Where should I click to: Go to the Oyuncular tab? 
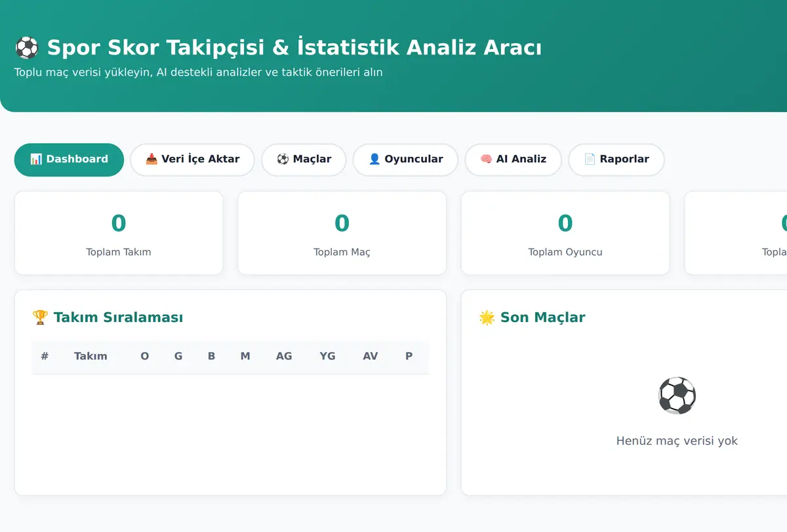click(x=405, y=159)
